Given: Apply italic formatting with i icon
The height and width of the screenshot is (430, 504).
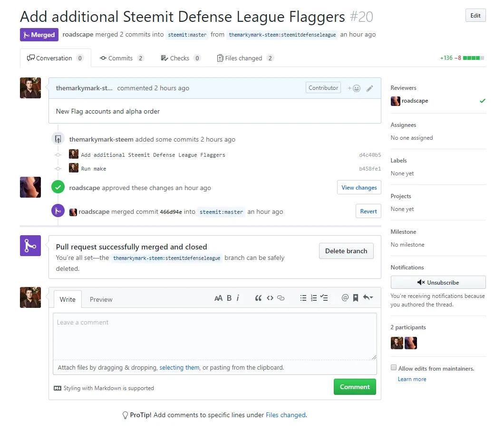Looking at the screenshot, I should pos(238,298).
